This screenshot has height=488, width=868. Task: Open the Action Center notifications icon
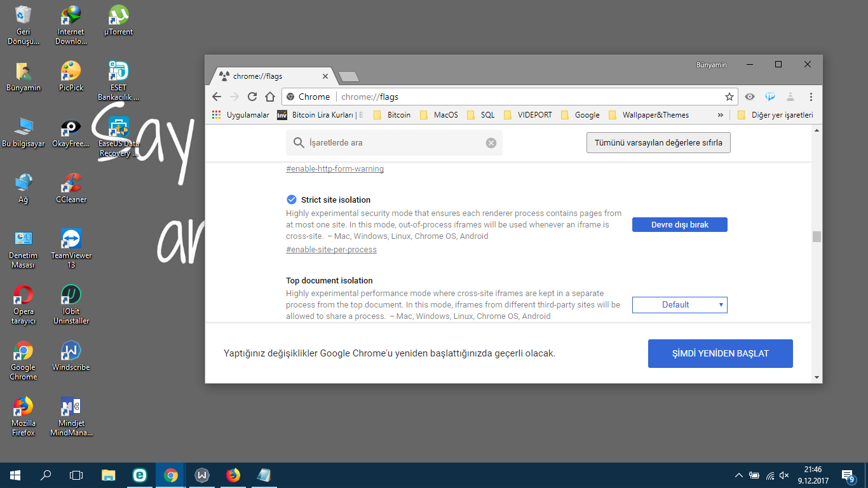pyautogui.click(x=848, y=475)
